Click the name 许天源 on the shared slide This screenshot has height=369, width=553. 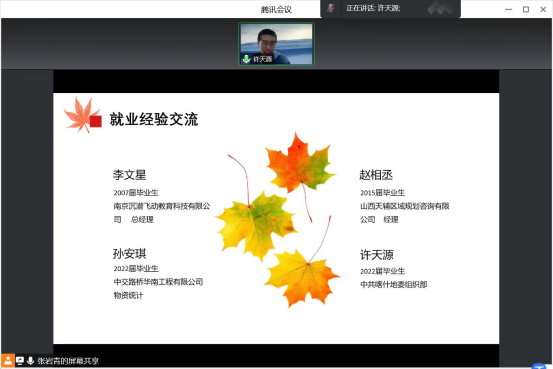pyautogui.click(x=377, y=255)
